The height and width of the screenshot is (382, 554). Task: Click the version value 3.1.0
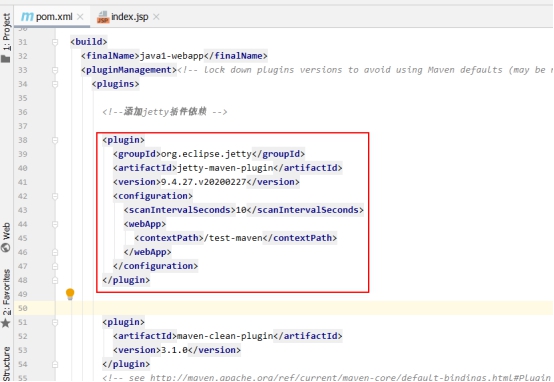coord(175,350)
